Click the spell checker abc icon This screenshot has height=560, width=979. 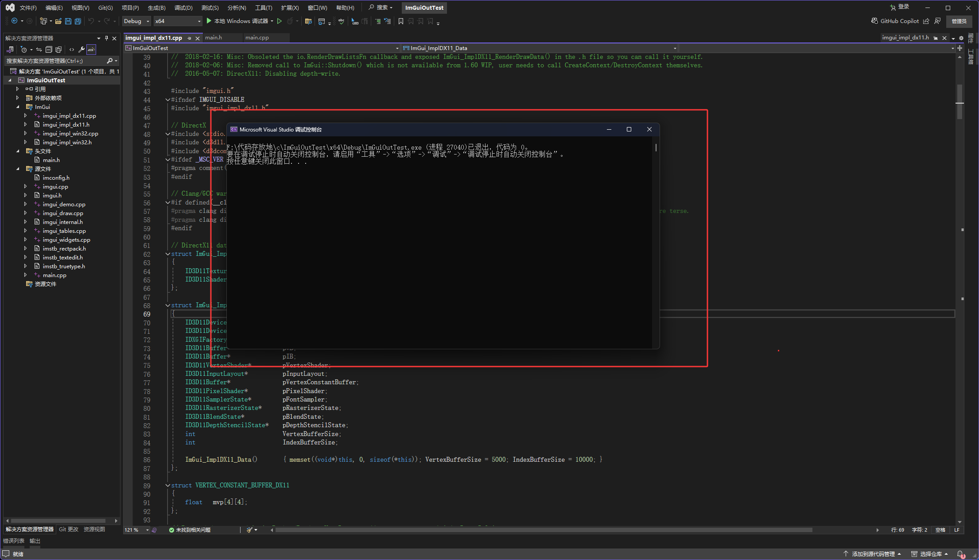tap(342, 21)
